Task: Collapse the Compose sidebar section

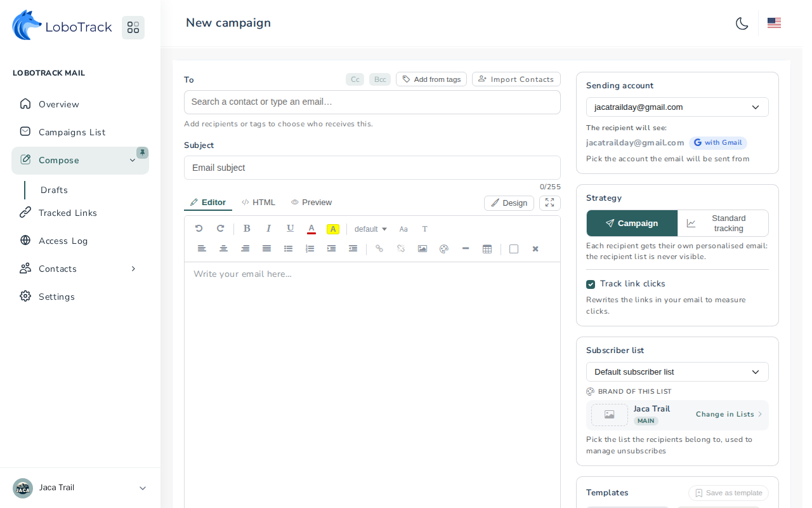Action: coord(133,160)
